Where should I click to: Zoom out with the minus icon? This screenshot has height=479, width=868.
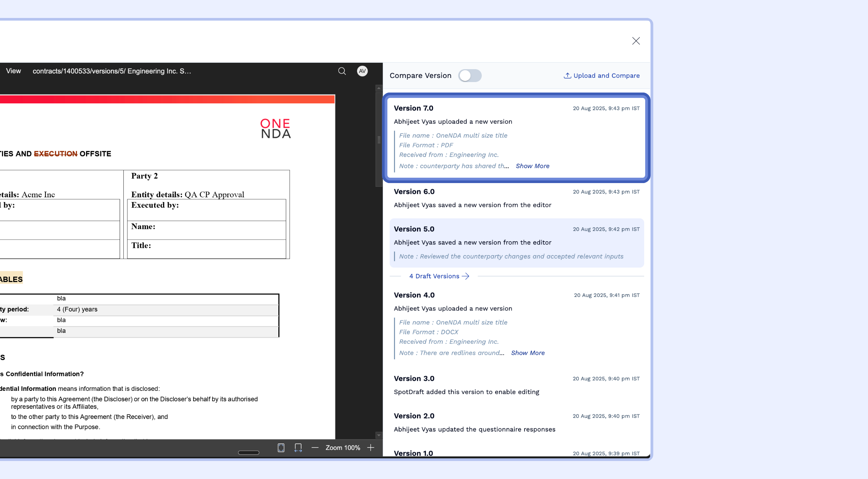(x=315, y=447)
